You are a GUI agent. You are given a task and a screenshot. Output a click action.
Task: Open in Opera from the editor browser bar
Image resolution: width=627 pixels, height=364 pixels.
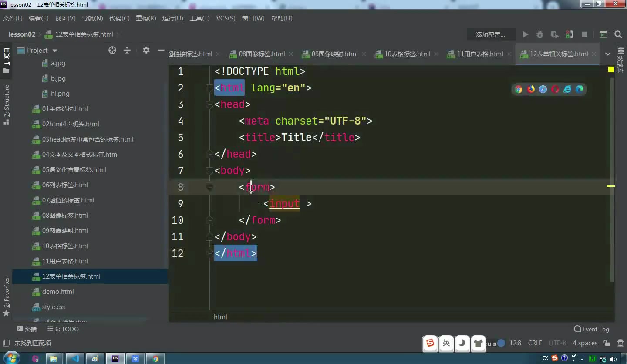(555, 89)
